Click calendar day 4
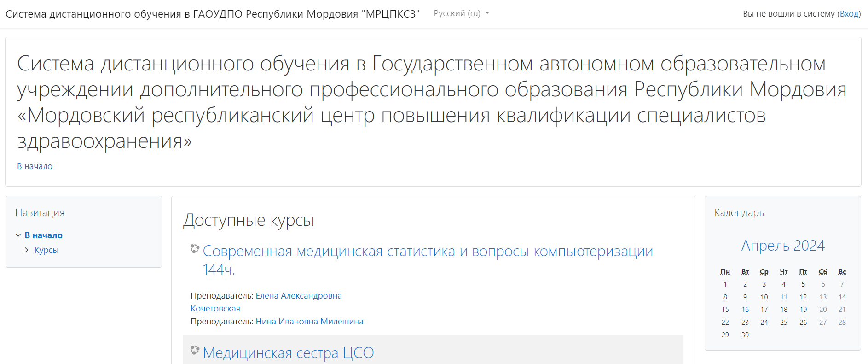Screen dimensions: 868x364 [784, 284]
